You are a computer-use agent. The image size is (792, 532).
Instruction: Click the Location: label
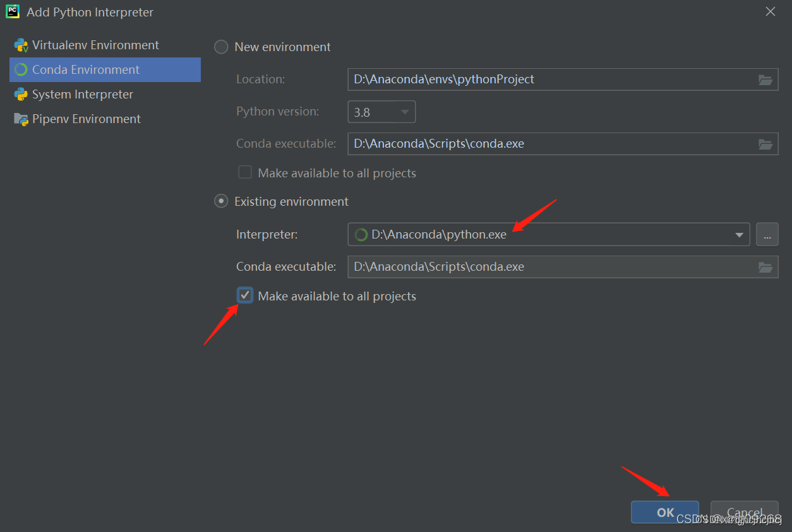[x=261, y=80]
